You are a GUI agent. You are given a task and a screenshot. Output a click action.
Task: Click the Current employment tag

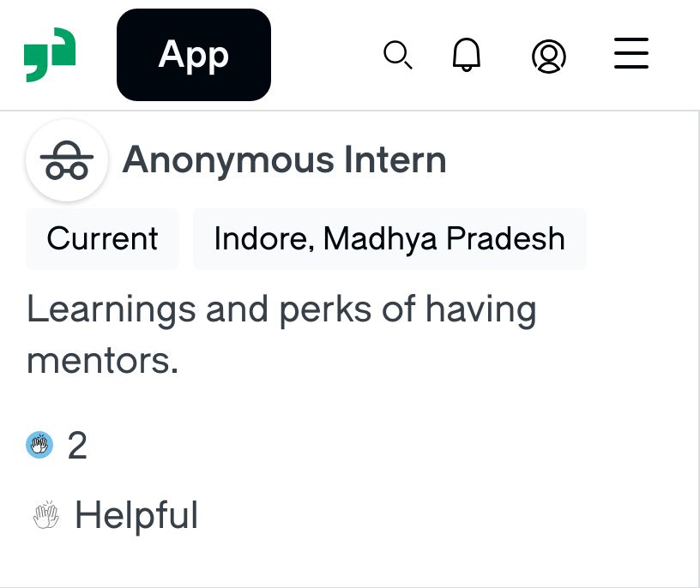coord(102,238)
